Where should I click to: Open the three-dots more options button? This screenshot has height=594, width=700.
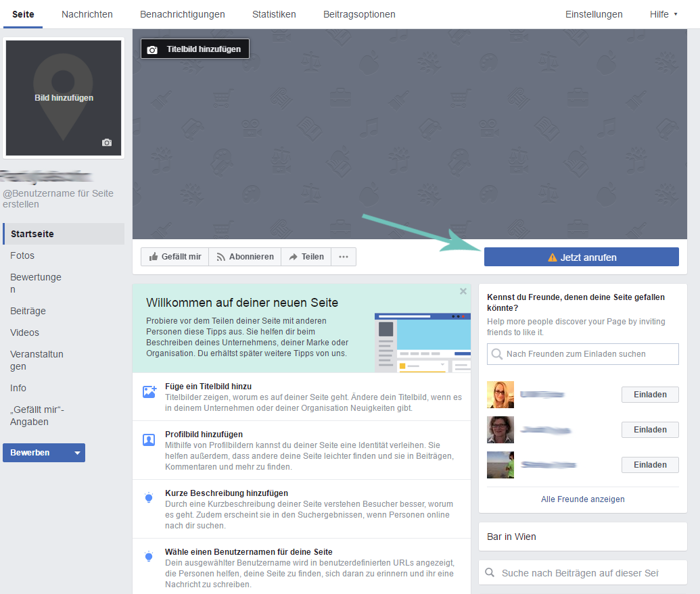(344, 257)
